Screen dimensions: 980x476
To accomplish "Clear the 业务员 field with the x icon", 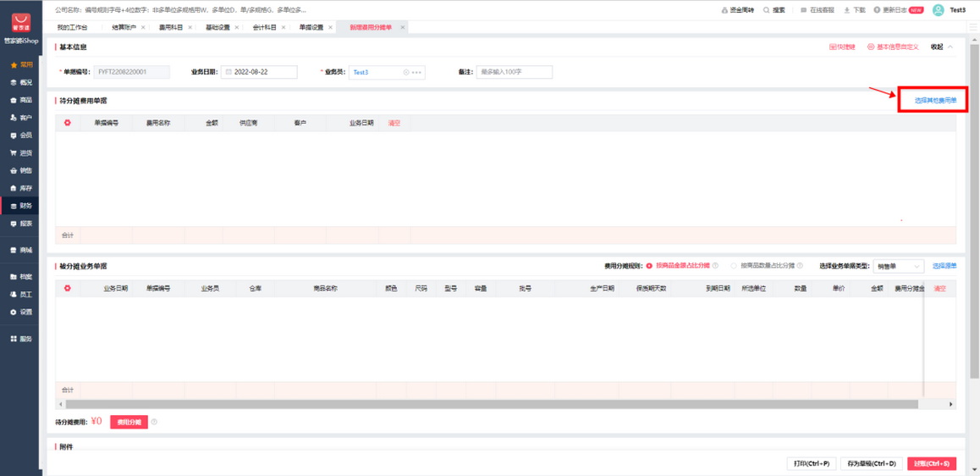I will point(406,73).
